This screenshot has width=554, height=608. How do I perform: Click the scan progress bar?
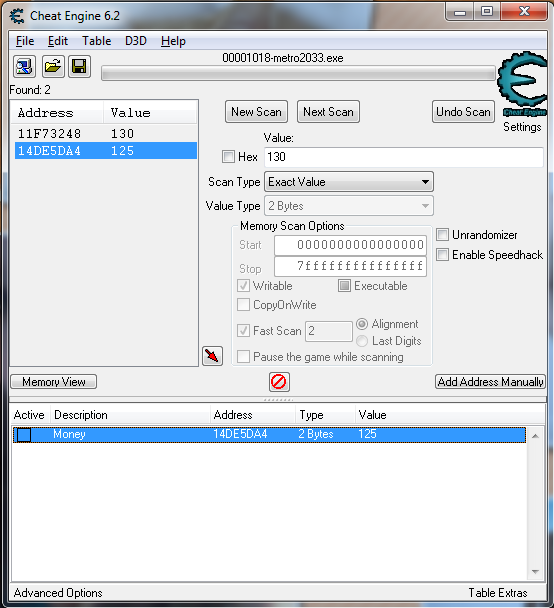coord(299,73)
